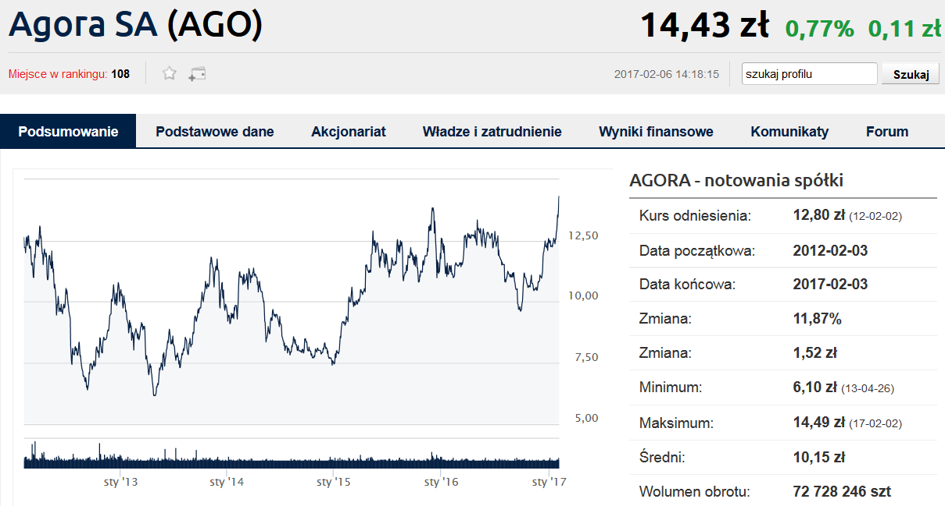The height and width of the screenshot is (506, 945).
Task: Click the 0,77% change value
Action: tap(820, 28)
